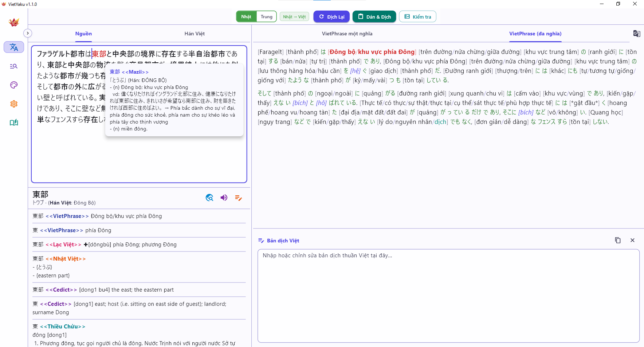Click the edit entry icon for 東部
Screen dimensions: 644x347
pos(239,198)
